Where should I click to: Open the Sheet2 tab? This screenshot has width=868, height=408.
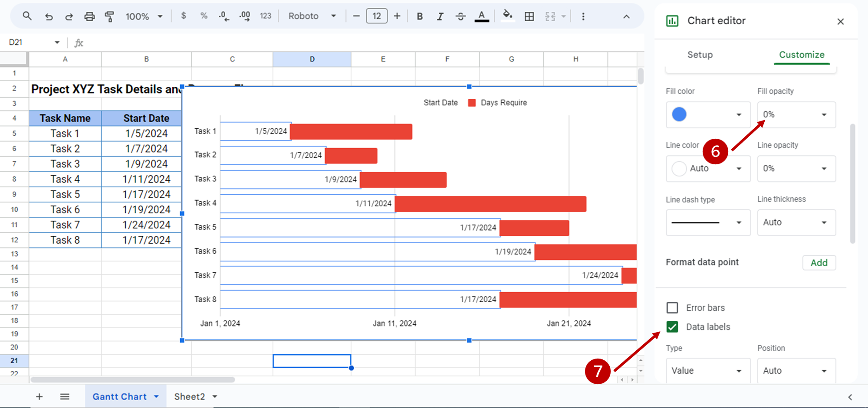(x=190, y=396)
